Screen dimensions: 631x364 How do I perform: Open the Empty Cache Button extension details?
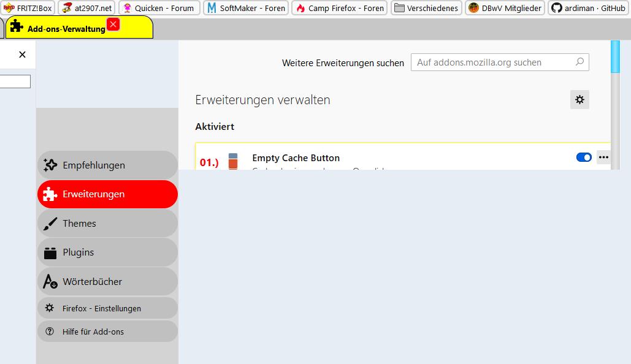(296, 158)
